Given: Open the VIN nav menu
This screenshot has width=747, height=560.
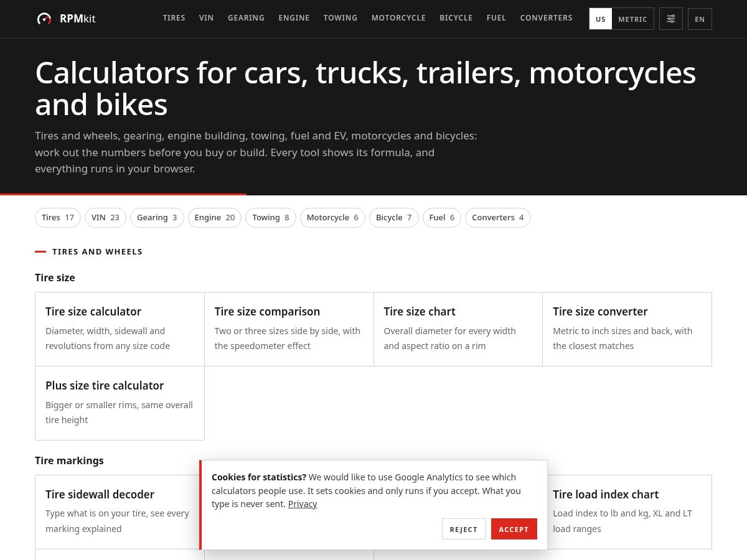Looking at the screenshot, I should coord(206,18).
